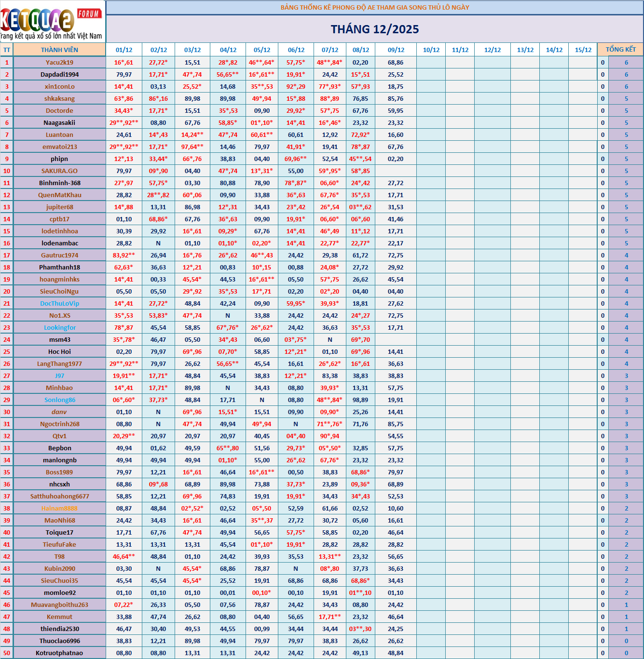Open member Yacu2k19's name cell
The image size is (644, 659).
tap(59, 62)
